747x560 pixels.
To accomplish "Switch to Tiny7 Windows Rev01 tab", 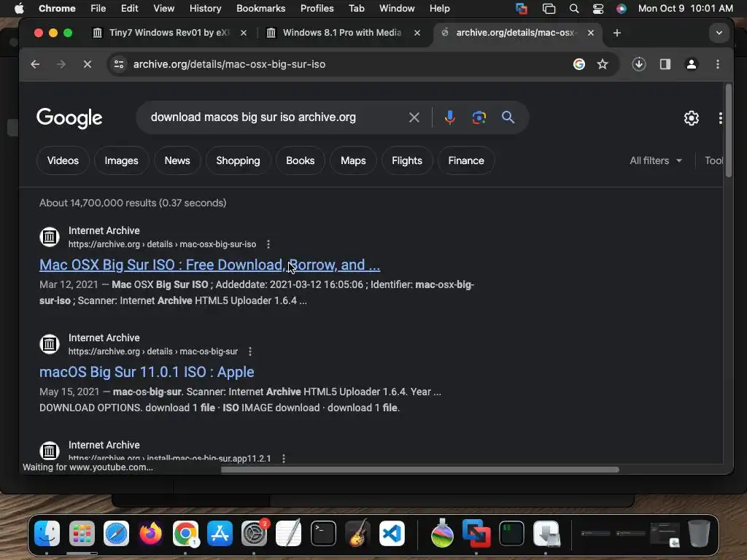I will click(169, 33).
